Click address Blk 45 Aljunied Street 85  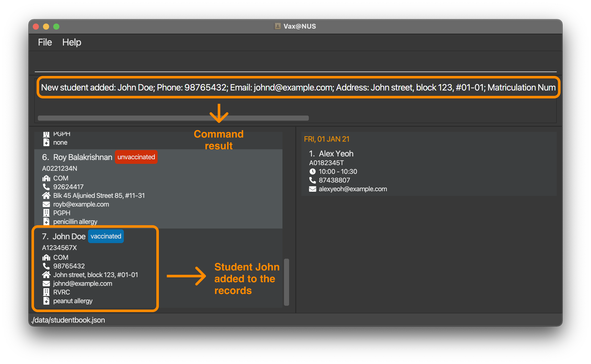click(99, 196)
